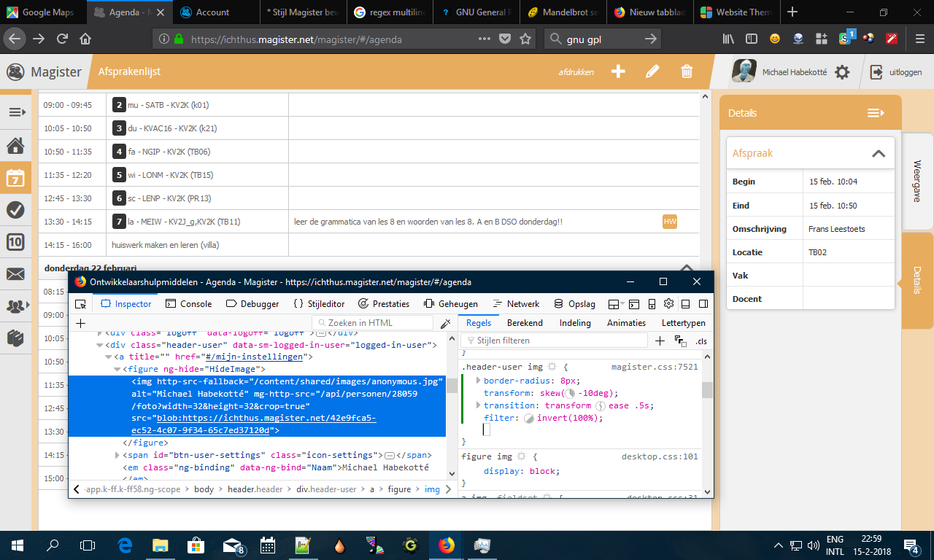Click the pencil edit icon in header

(x=652, y=71)
